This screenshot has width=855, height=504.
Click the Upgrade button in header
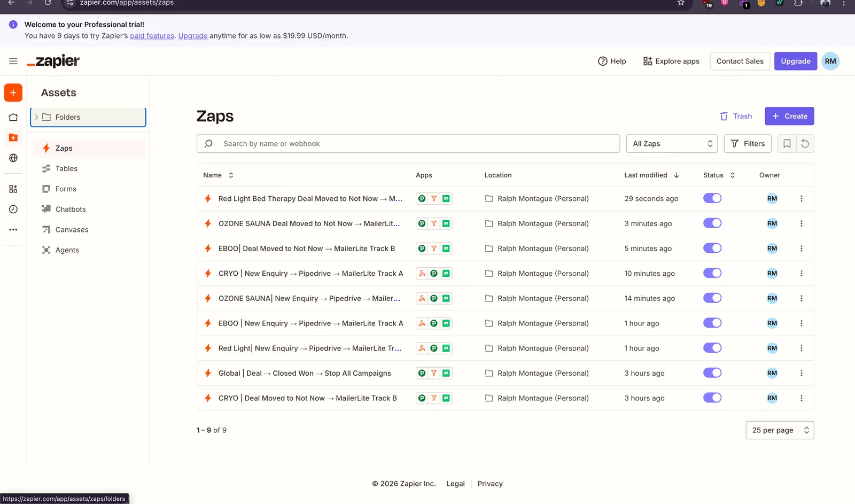click(795, 61)
